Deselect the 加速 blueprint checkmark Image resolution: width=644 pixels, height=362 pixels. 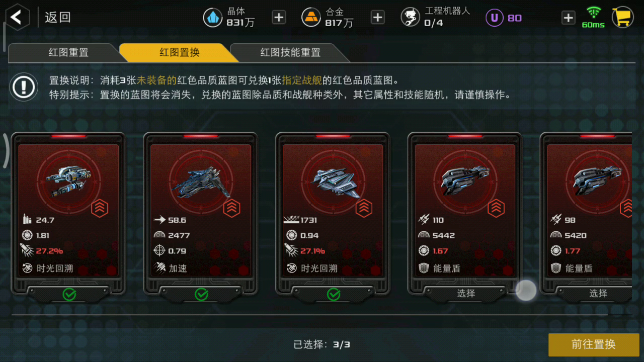[x=201, y=294]
